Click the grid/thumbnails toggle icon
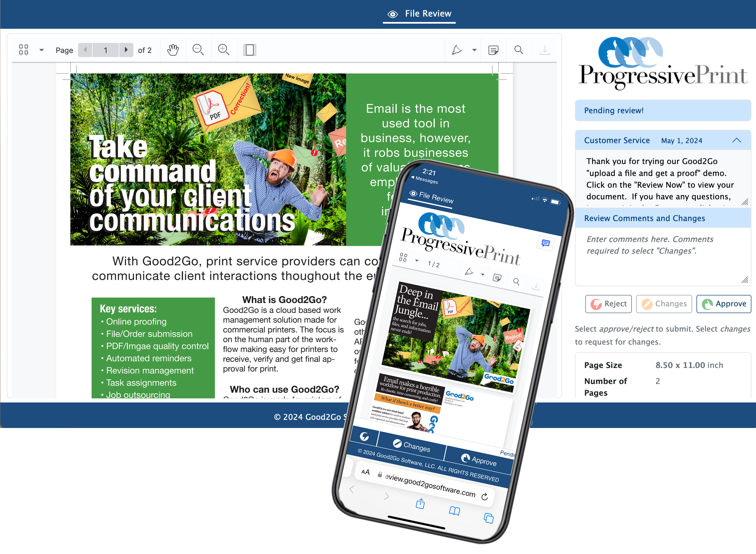The width and height of the screenshot is (756, 554). (x=24, y=49)
